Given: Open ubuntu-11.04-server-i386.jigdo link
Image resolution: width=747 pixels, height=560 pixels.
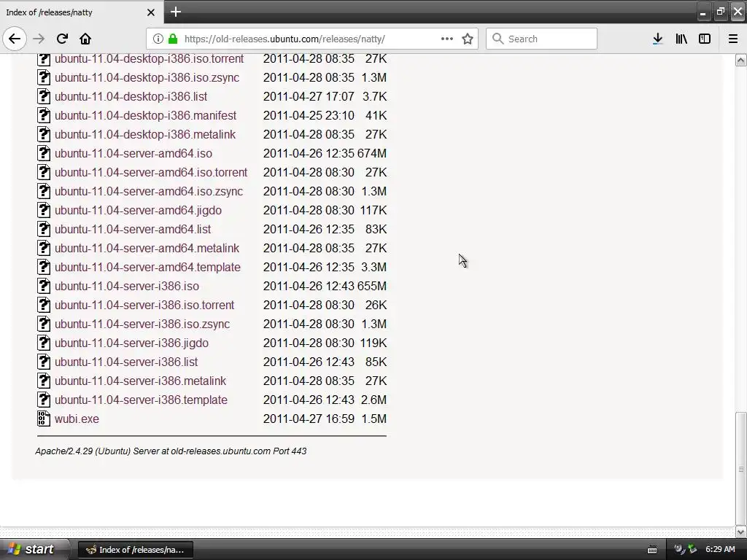Looking at the screenshot, I should click(x=131, y=343).
